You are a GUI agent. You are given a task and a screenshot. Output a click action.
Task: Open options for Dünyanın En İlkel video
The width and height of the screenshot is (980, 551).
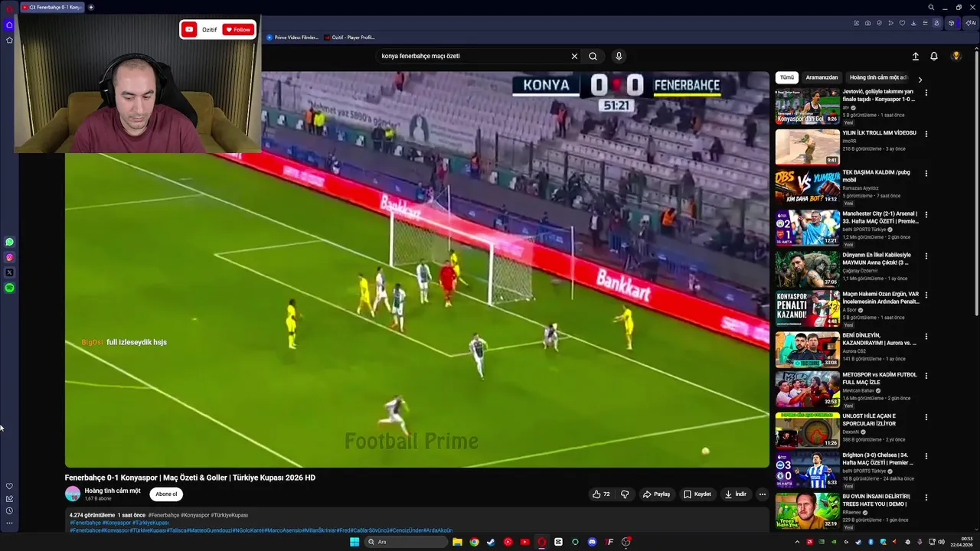point(926,256)
